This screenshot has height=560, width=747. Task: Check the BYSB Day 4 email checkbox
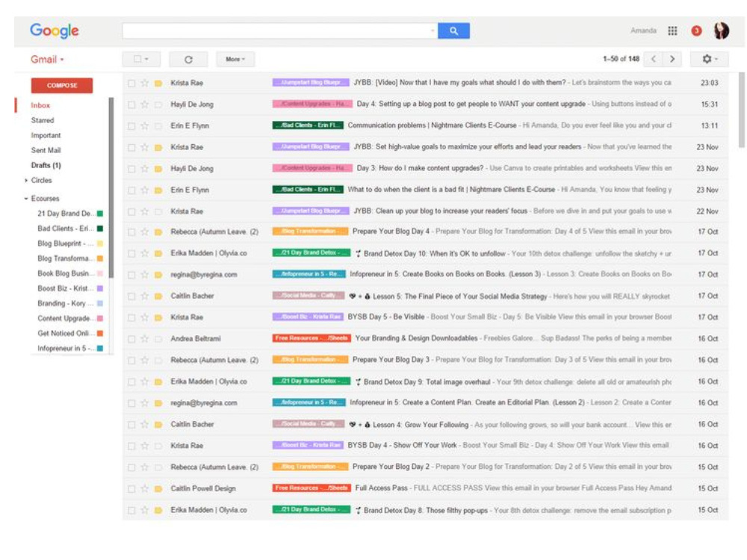131,447
